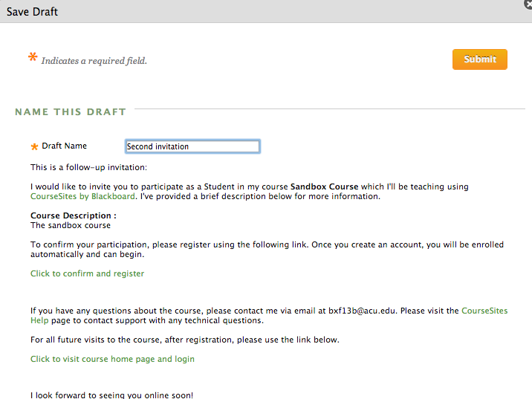
Task: Click the bold Sandbox Course name
Action: (324, 186)
